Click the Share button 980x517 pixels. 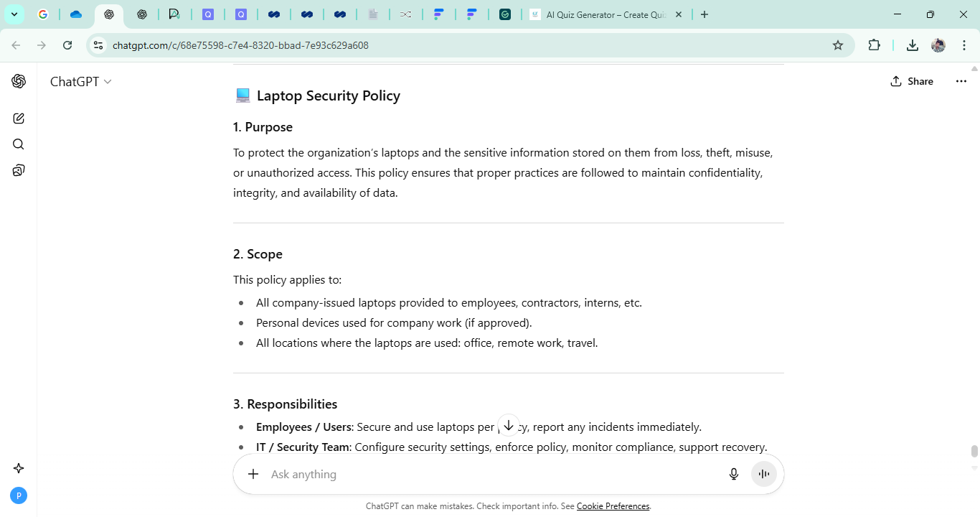[x=912, y=81]
